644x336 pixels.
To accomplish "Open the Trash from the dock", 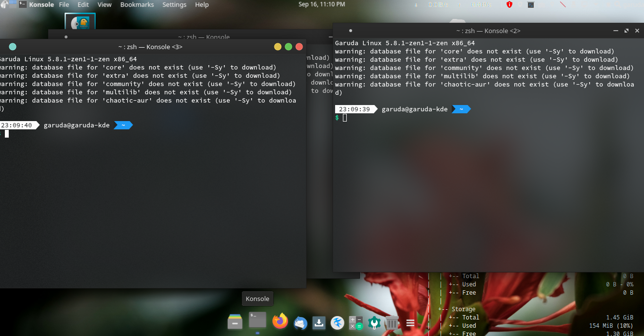I will tap(392, 322).
